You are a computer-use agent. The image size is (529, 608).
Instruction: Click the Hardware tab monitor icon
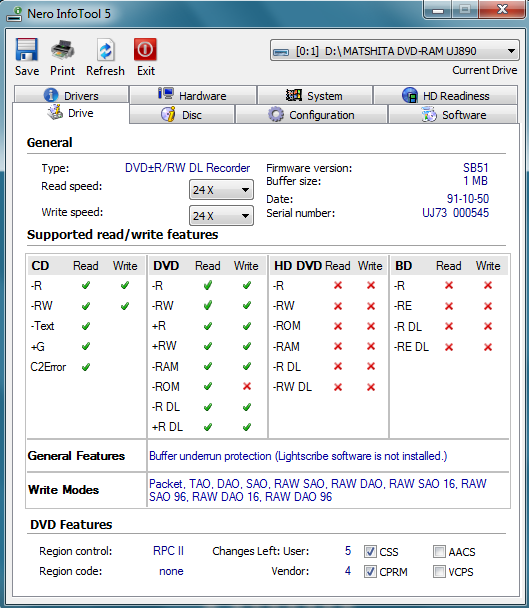coord(166,94)
